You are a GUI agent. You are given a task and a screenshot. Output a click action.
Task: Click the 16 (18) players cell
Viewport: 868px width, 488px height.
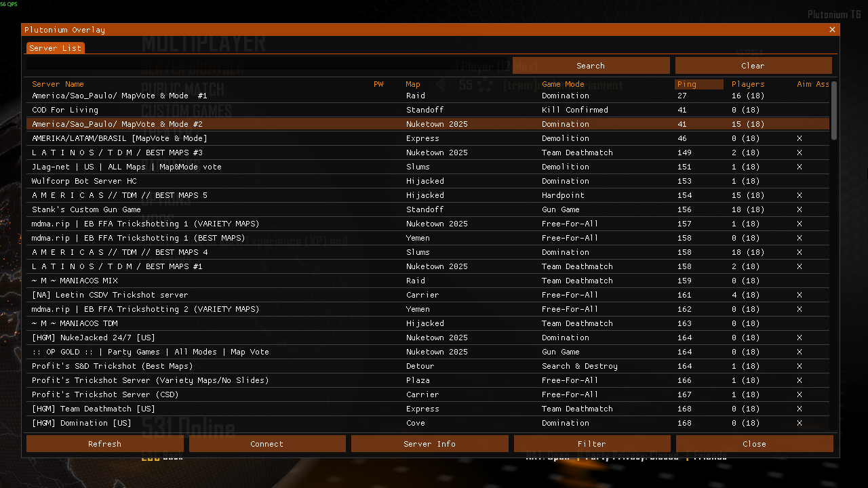coord(748,96)
